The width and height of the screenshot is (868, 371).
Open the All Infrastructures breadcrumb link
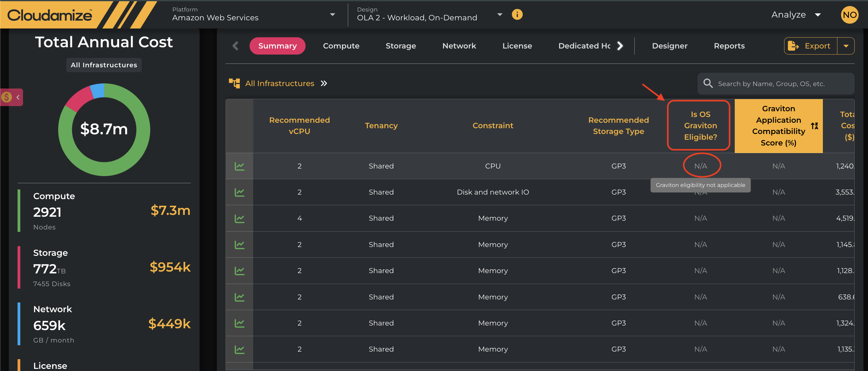279,83
